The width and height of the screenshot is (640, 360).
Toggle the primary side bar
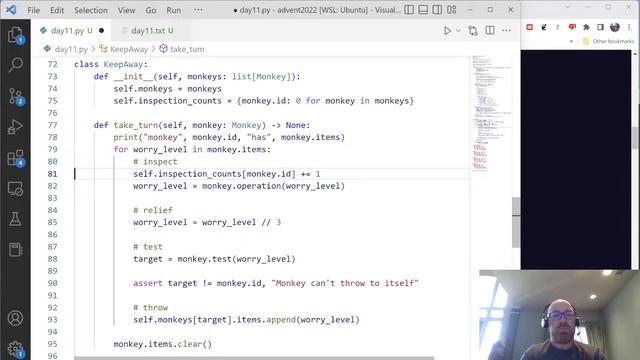tap(409, 10)
